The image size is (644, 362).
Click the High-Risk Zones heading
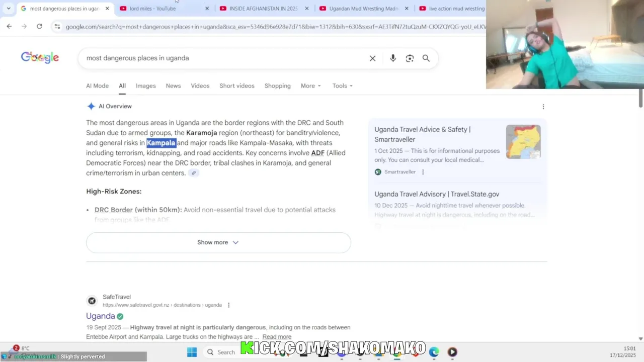(x=114, y=192)
